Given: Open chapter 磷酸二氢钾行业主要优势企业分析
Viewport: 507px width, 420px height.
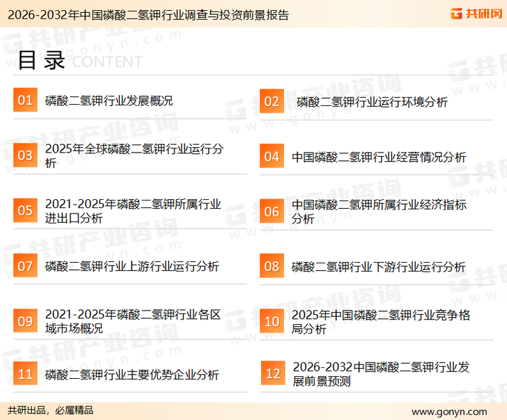Looking at the screenshot, I should point(132,375).
